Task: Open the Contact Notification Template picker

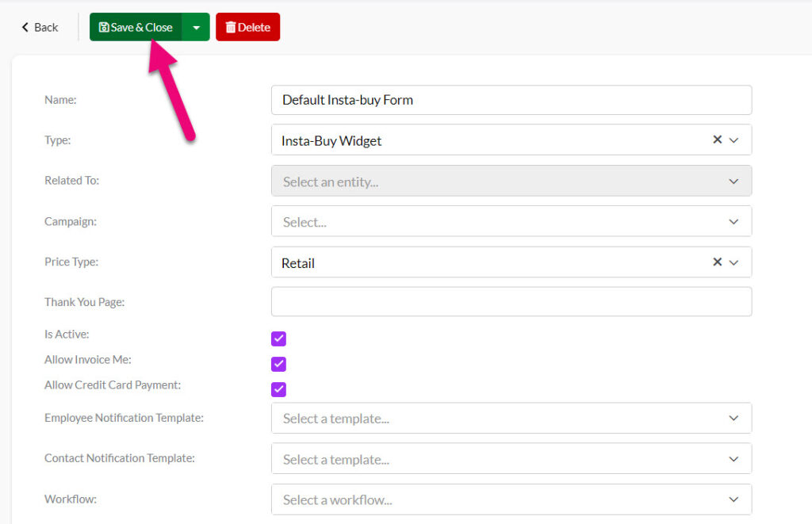Action: 733,458
